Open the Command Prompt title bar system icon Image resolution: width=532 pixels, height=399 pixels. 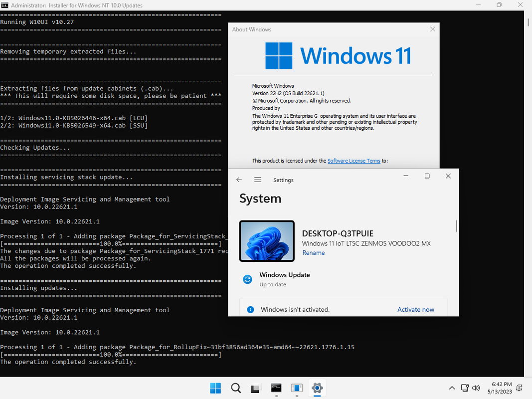[5, 5]
